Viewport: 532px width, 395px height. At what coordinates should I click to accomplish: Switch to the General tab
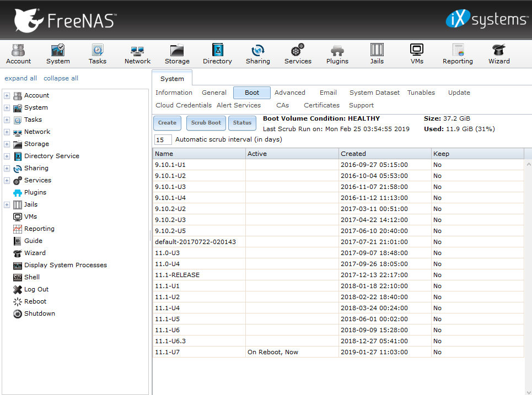click(214, 93)
